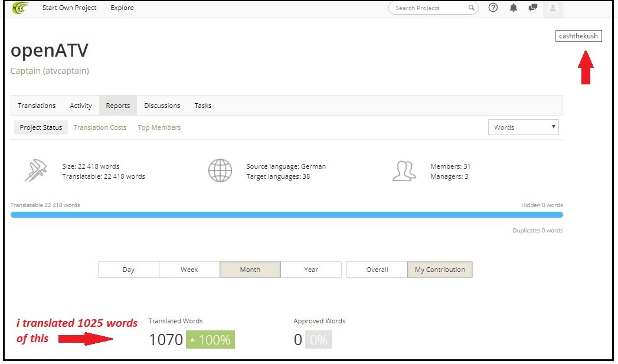Switch to the Translations tab

(x=37, y=106)
